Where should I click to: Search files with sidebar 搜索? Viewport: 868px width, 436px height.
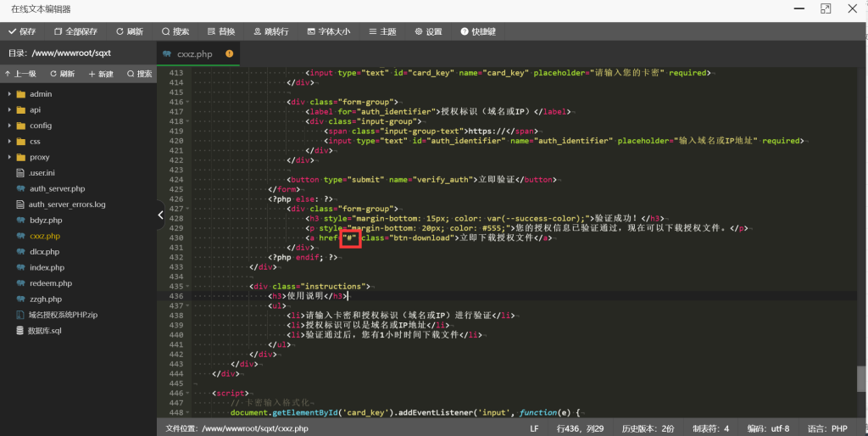point(140,74)
